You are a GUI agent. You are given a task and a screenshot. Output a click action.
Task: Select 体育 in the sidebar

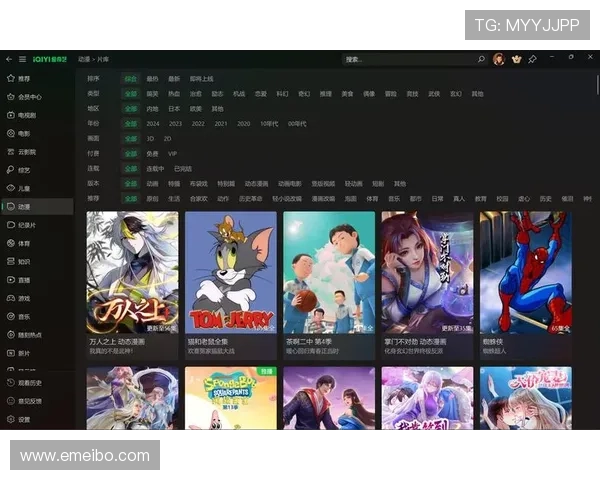click(24, 243)
